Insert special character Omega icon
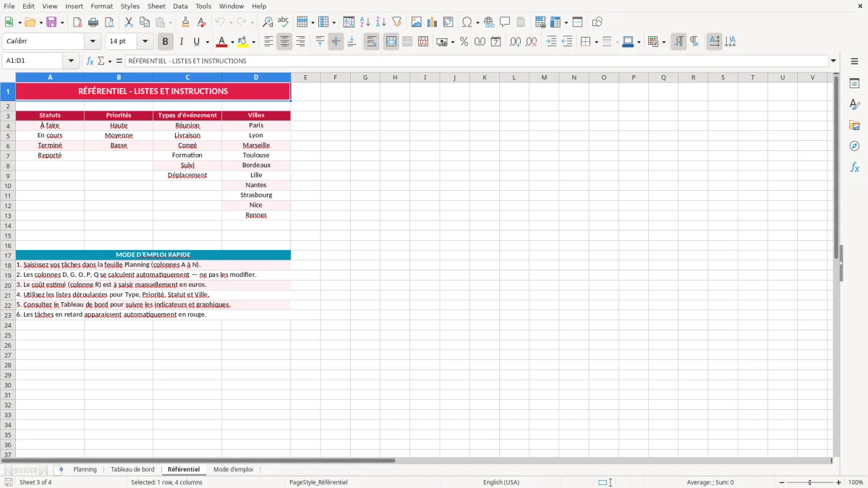This screenshot has height=488, width=868. pos(467,22)
